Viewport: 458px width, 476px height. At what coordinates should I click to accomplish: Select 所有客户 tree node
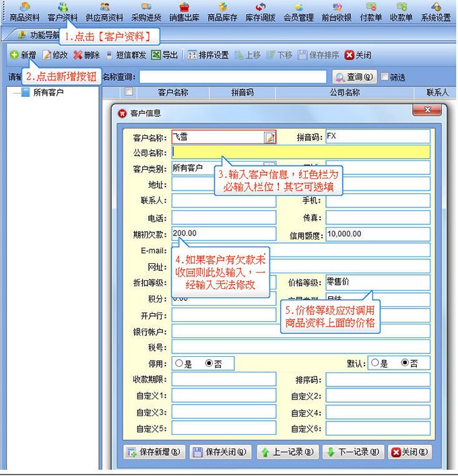(x=48, y=92)
